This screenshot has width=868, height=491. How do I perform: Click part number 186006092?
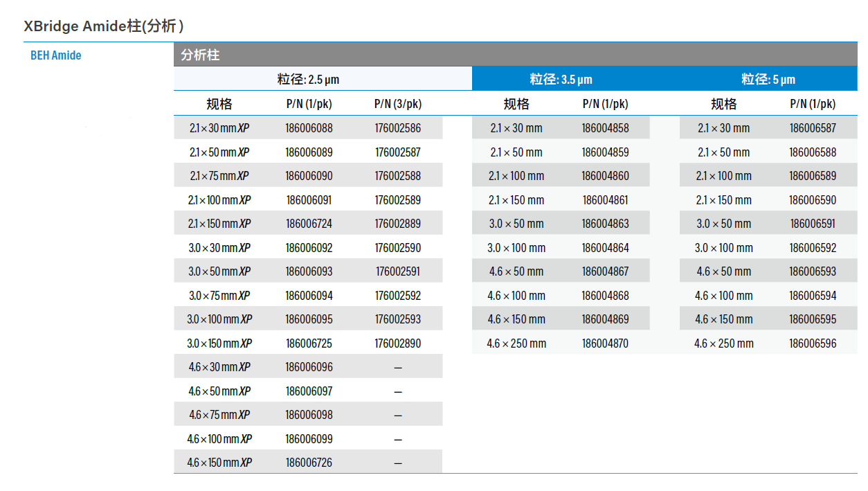[x=309, y=248]
